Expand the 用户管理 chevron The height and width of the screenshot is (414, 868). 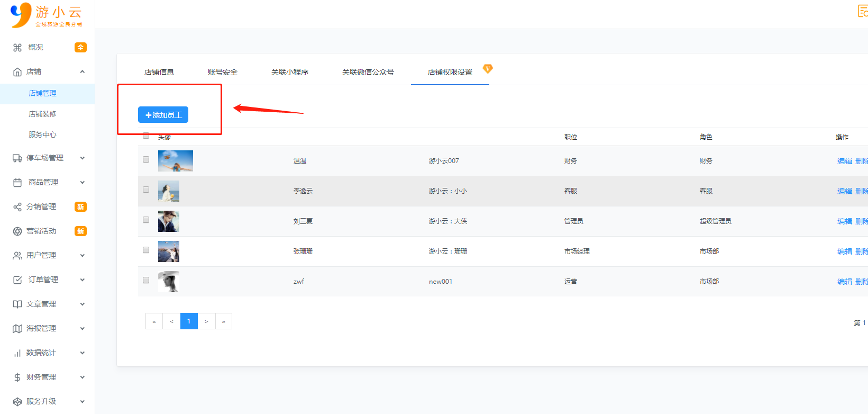pyautogui.click(x=83, y=256)
